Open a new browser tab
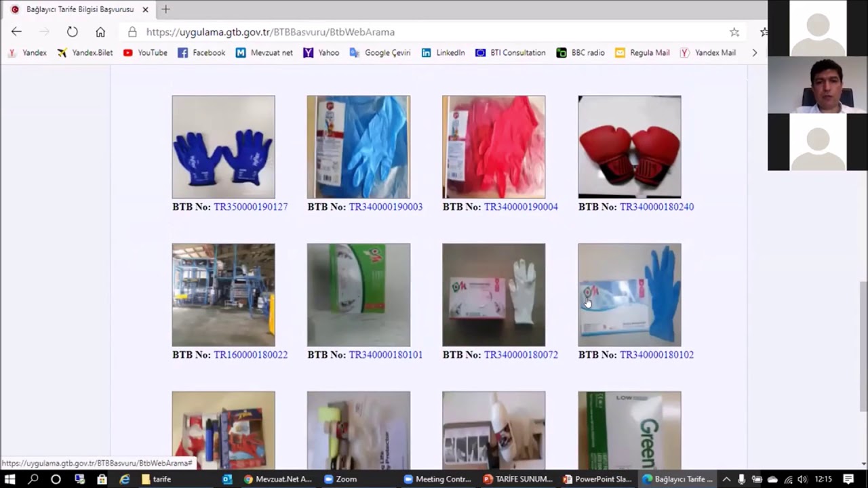Viewport: 868px width, 488px height. 165,9
